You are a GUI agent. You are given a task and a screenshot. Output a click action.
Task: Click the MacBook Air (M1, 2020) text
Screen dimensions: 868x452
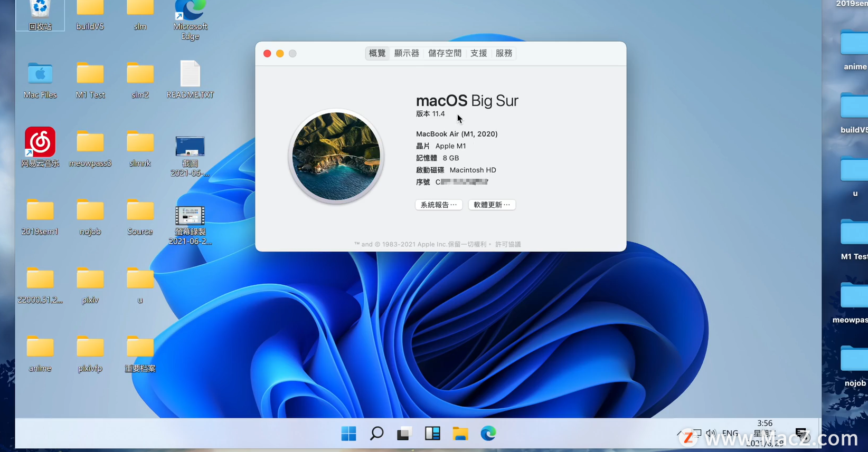coord(457,134)
